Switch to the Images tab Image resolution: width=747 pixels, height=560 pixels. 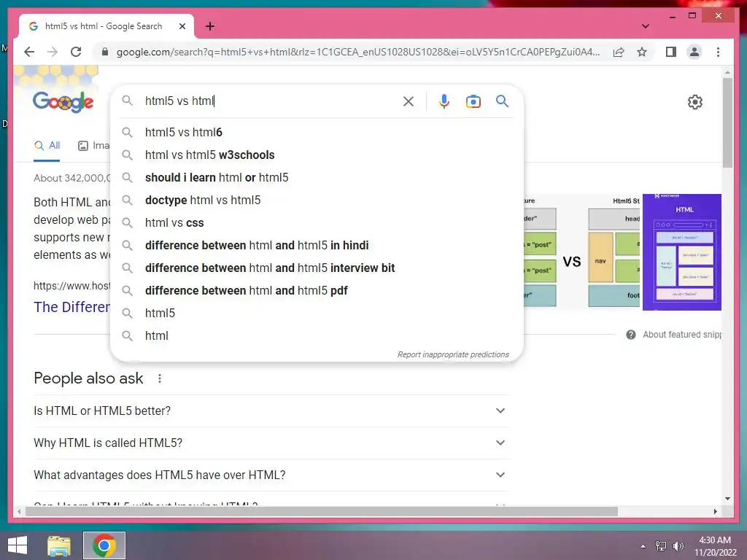pyautogui.click(x=94, y=146)
